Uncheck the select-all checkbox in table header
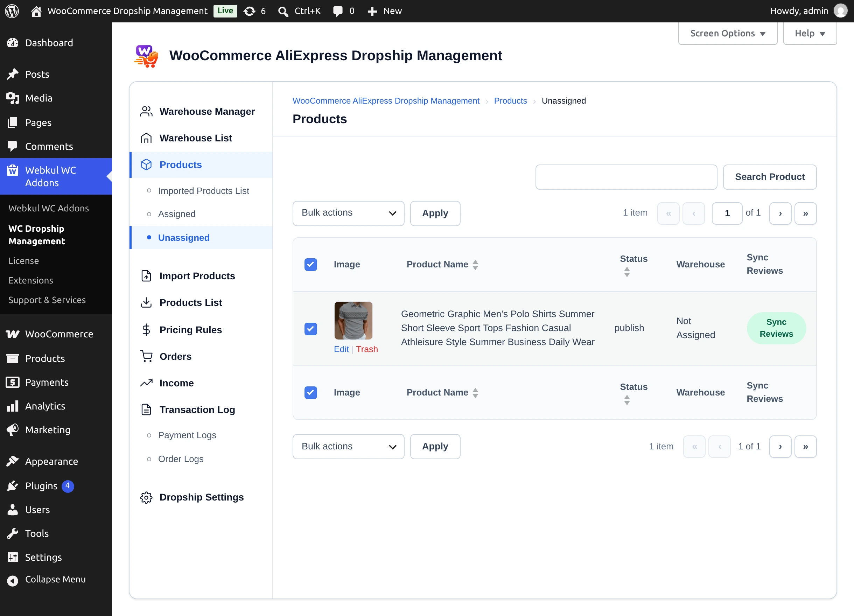Screen dimensions: 854x616 (x=311, y=265)
